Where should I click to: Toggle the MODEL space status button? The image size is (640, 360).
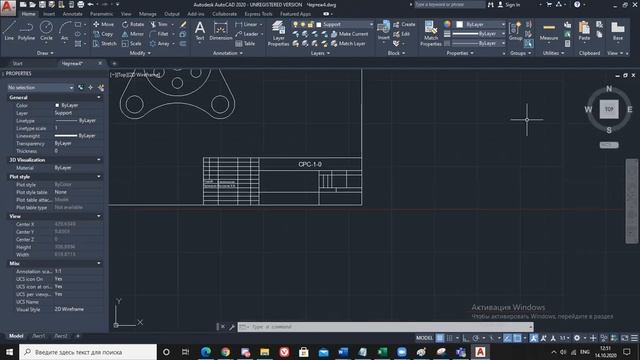pyautogui.click(x=424, y=338)
